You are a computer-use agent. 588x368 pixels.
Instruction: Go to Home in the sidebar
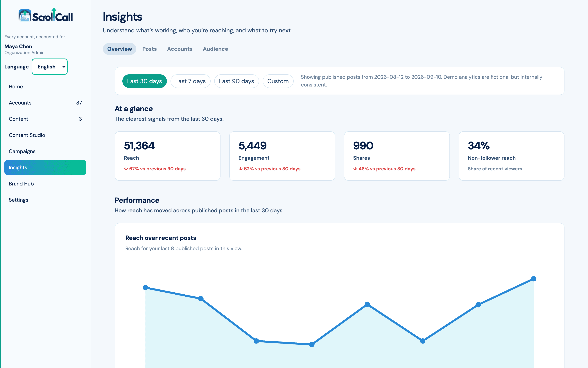tap(45, 87)
